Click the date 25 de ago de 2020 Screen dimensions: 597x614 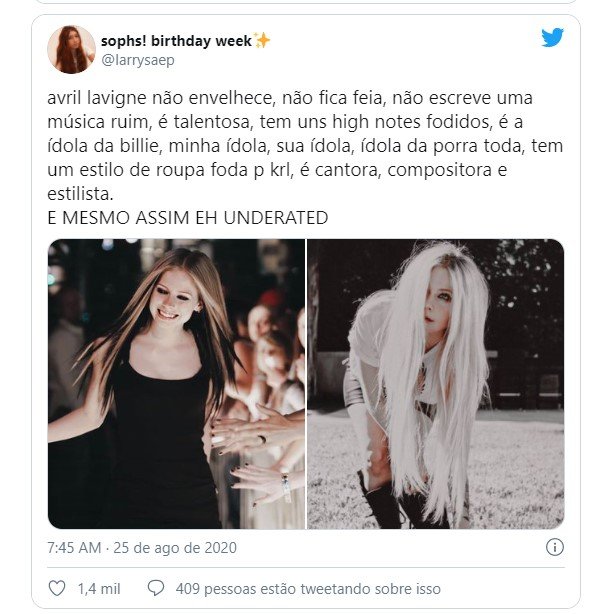click(x=175, y=547)
